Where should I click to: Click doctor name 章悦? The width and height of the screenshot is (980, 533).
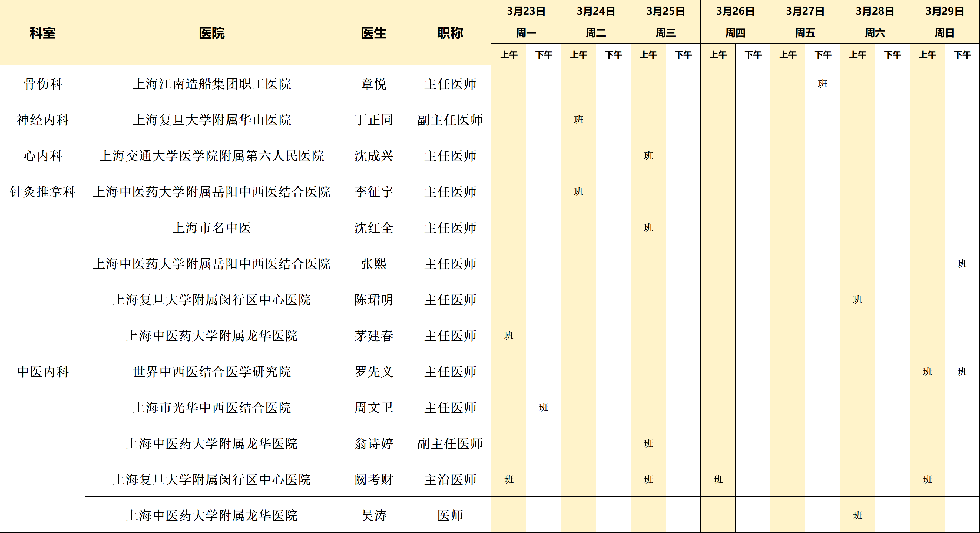(x=374, y=83)
